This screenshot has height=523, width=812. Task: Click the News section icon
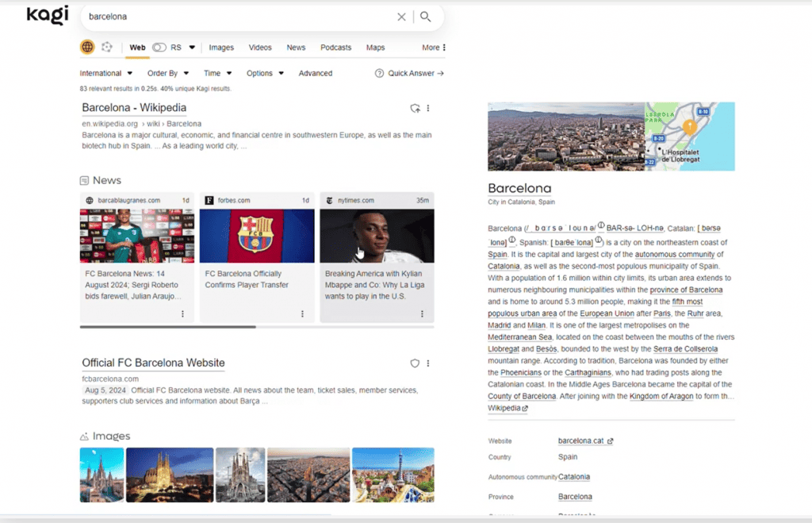point(84,180)
